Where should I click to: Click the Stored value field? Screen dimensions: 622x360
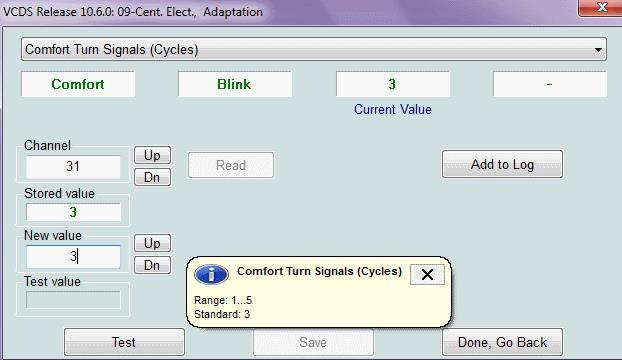73,212
